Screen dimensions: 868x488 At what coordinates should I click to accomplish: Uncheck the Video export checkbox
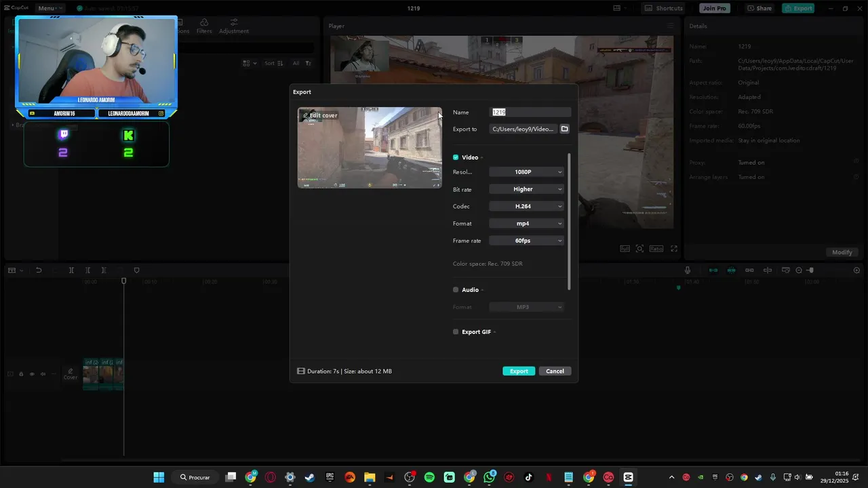[x=456, y=157]
